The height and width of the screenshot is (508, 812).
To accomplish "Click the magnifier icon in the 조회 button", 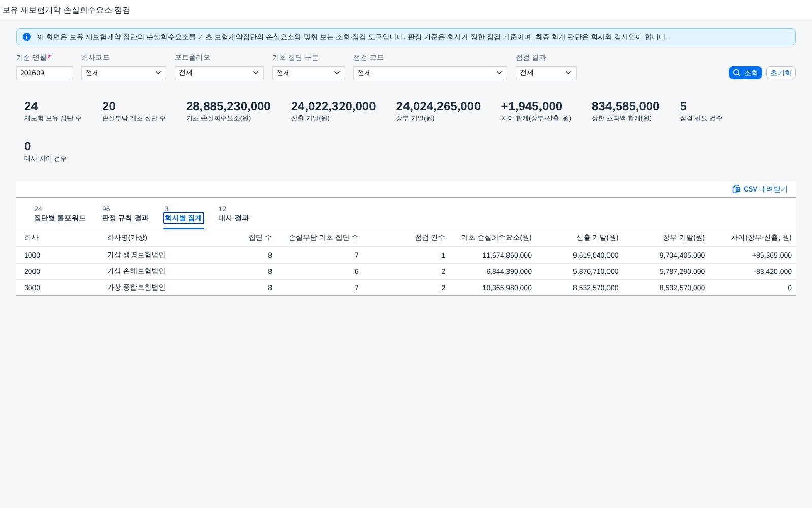I will pyautogui.click(x=737, y=73).
